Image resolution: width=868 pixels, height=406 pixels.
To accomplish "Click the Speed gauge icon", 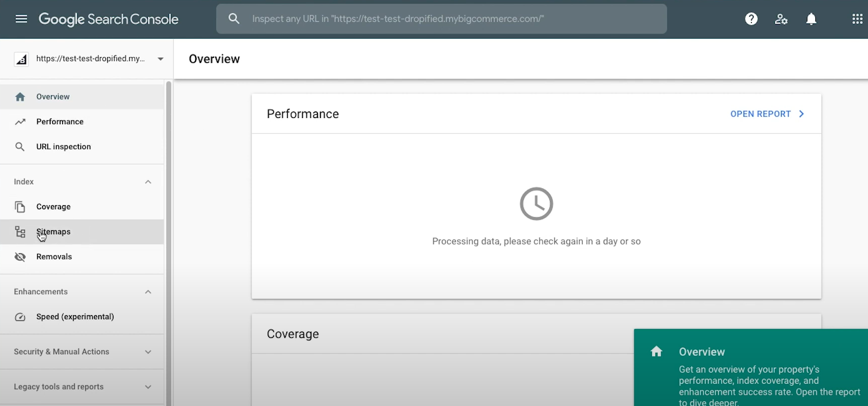I will click(x=20, y=317).
